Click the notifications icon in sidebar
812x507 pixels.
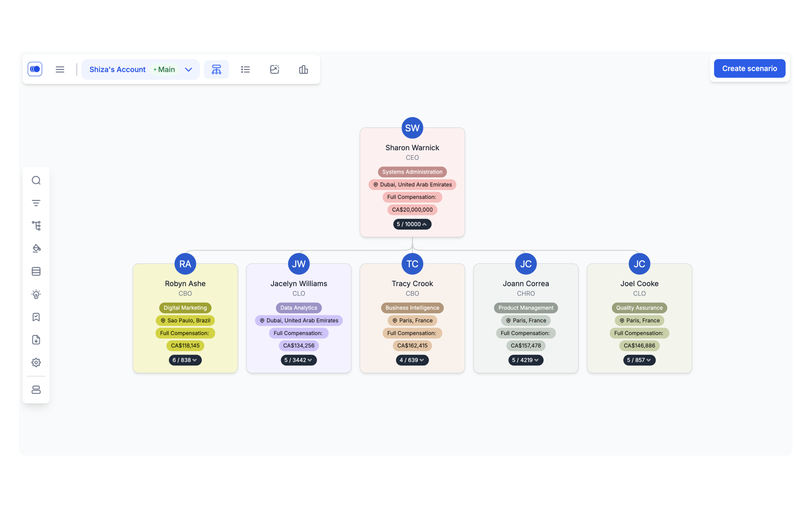coord(36,317)
